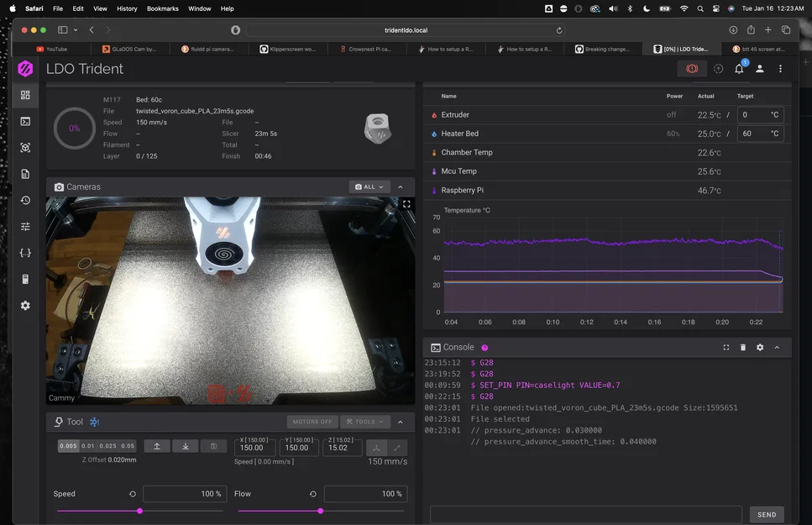This screenshot has width=812, height=525.
Task: Open the camera ALL dropdown
Action: tap(369, 186)
